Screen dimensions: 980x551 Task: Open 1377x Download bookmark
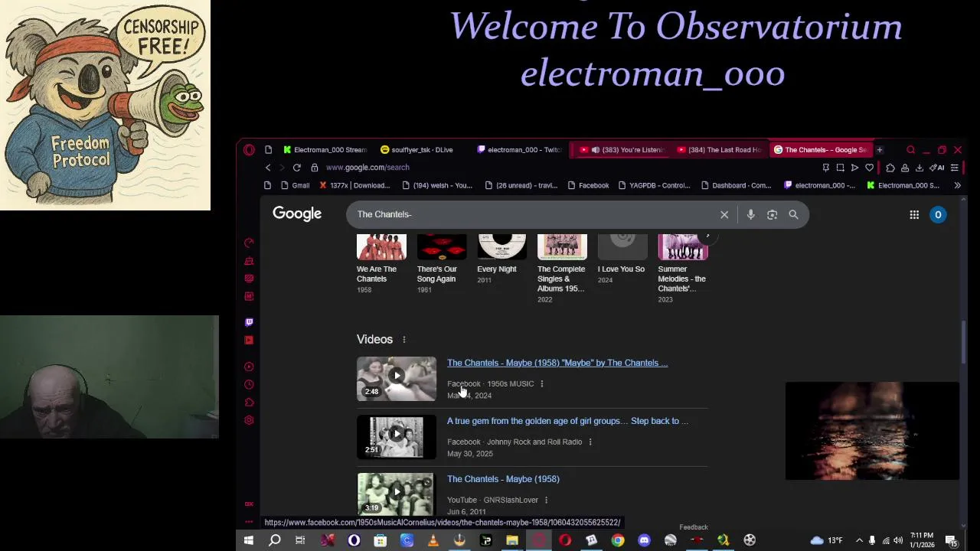click(354, 185)
